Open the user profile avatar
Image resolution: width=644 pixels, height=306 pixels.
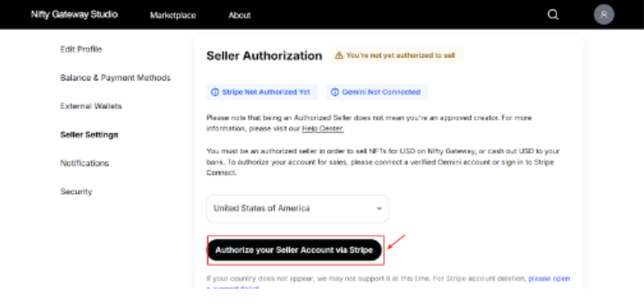[603, 15]
